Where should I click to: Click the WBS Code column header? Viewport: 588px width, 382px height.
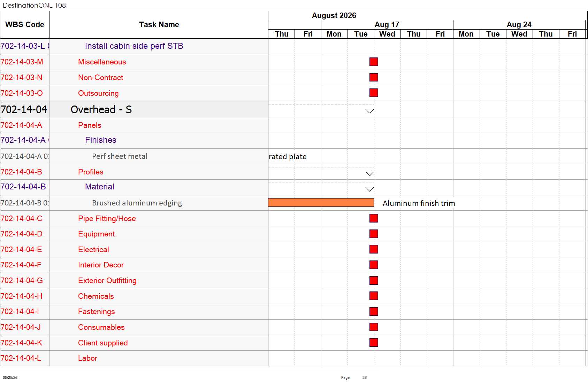[25, 25]
